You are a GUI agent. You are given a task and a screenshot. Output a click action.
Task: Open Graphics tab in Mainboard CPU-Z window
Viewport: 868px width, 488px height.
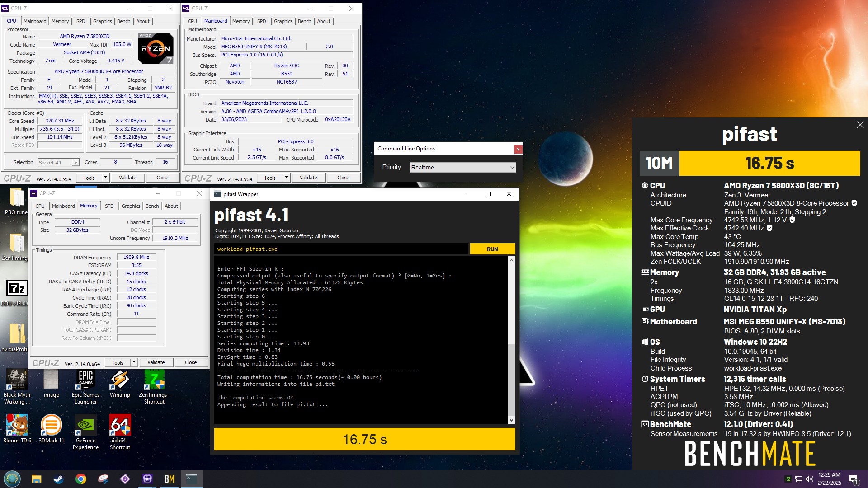(283, 21)
